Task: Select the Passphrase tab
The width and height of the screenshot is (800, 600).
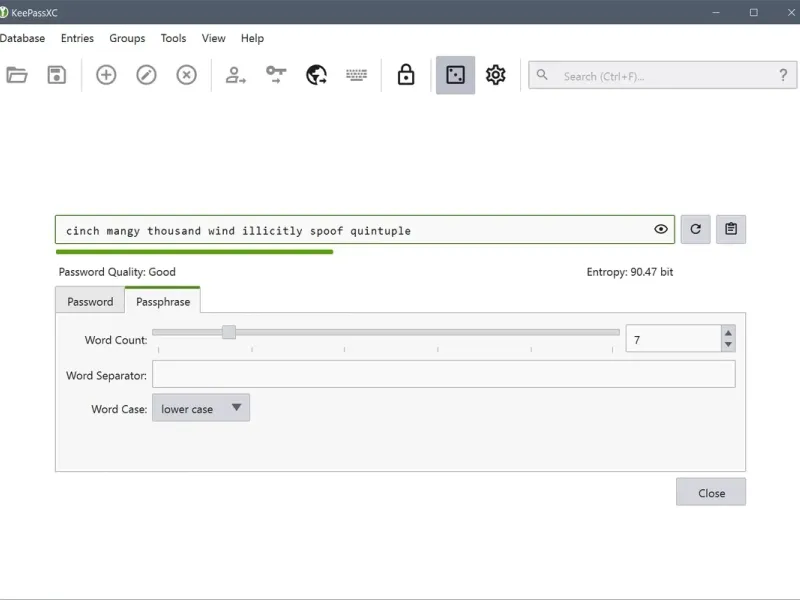Action: pos(163,301)
